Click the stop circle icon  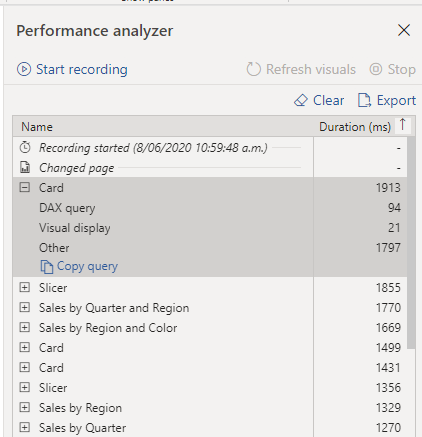(x=376, y=69)
